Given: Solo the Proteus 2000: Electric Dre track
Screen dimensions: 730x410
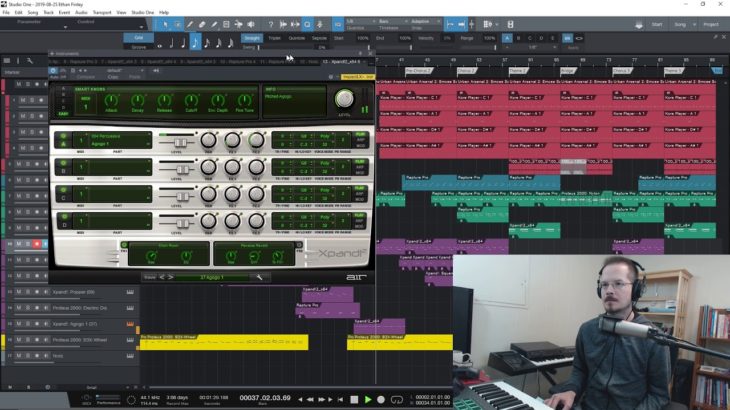Looking at the screenshot, I should (27, 308).
